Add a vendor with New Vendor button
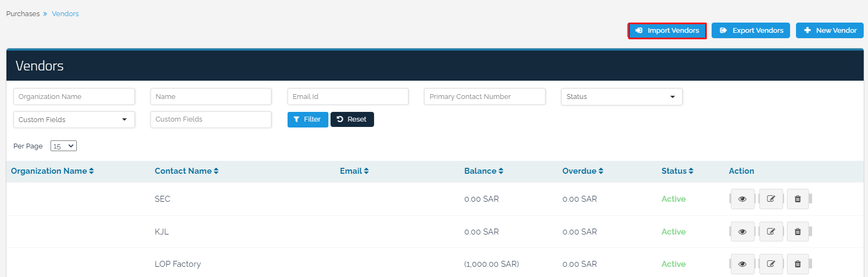 (x=830, y=31)
